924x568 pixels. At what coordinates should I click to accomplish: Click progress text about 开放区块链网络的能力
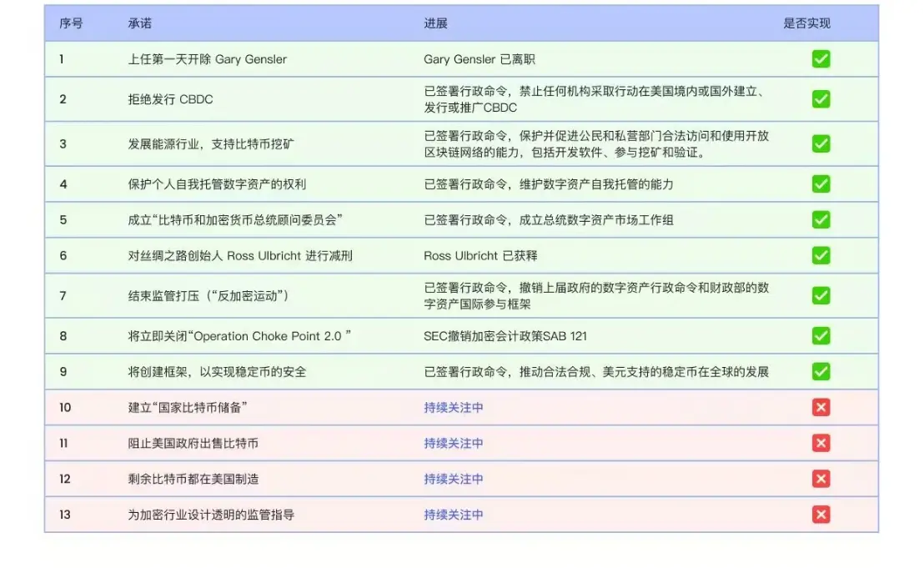pyautogui.click(x=596, y=144)
